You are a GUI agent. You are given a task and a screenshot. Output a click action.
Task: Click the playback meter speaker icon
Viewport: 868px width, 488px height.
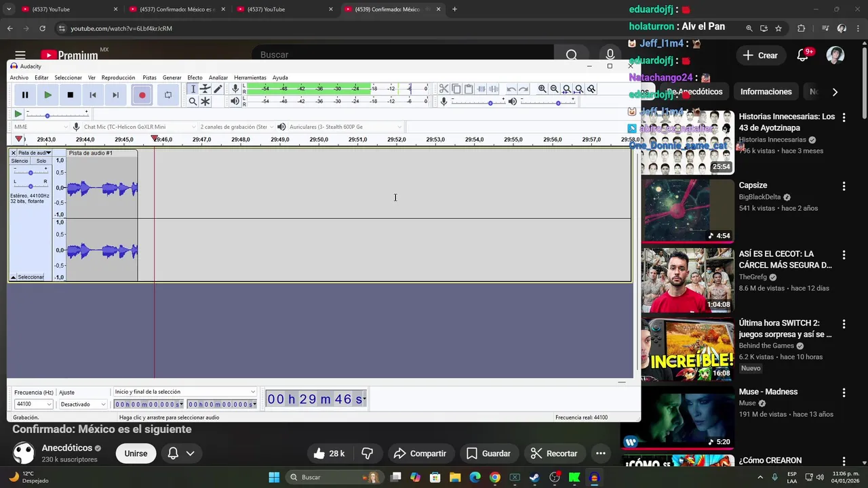235,101
